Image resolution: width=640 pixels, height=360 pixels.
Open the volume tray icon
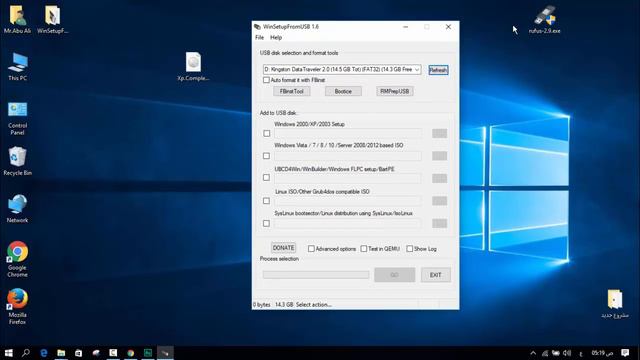[567, 353]
